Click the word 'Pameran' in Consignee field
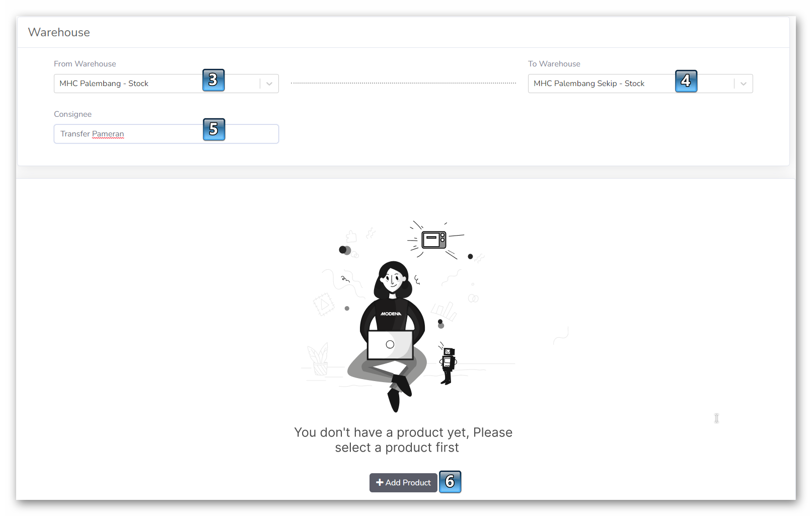The height and width of the screenshot is (516, 812). (x=108, y=134)
